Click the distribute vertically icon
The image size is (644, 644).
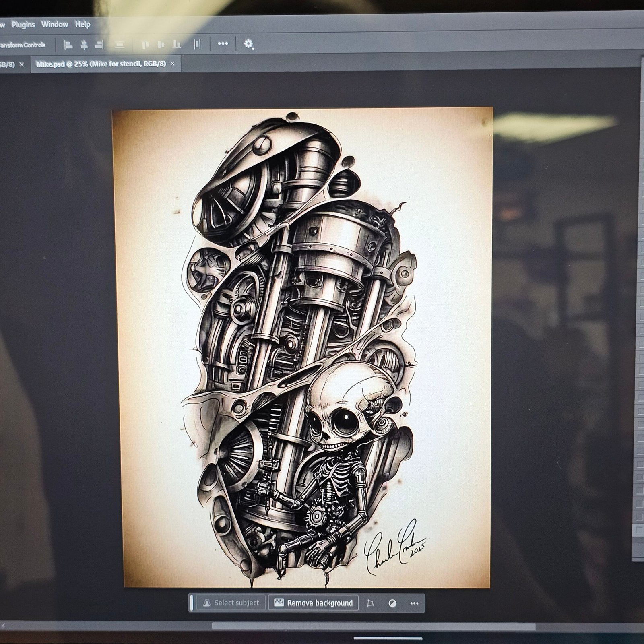click(x=120, y=45)
